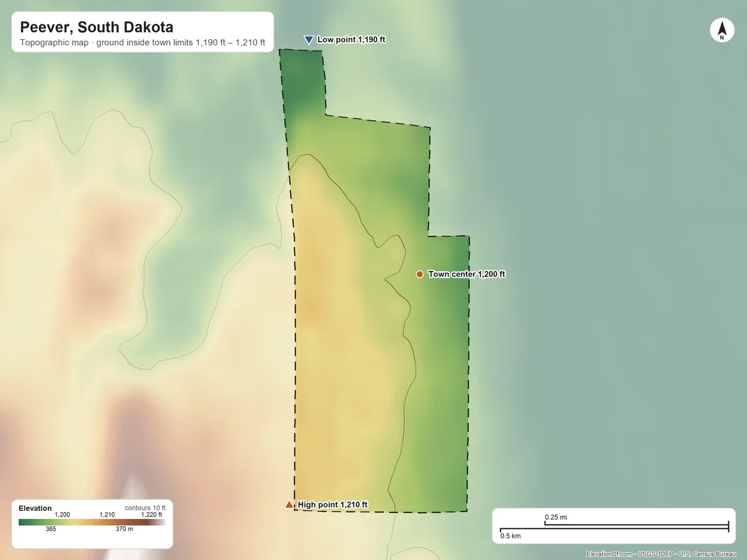Select the 'High point 1,210 ft' label

click(x=332, y=505)
